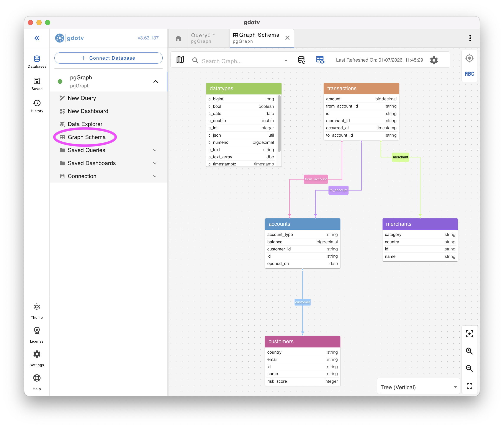Click the recenter target icon
This screenshot has width=504, height=428.
coord(469,58)
